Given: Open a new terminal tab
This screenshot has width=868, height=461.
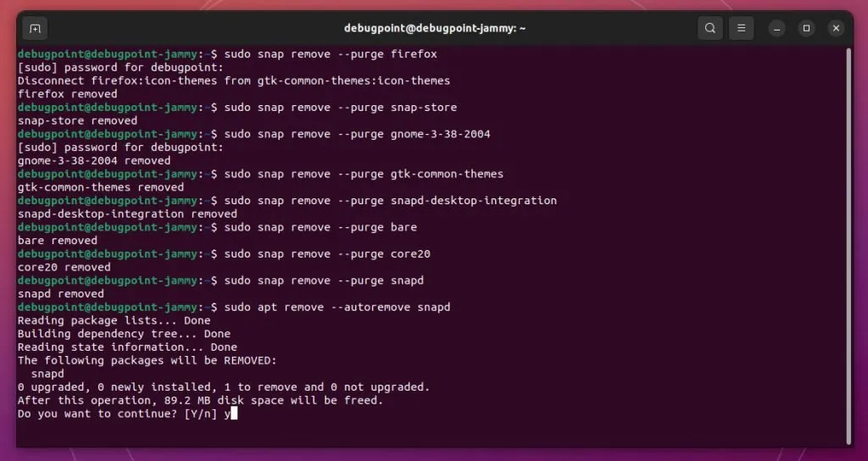Looking at the screenshot, I should [x=35, y=28].
